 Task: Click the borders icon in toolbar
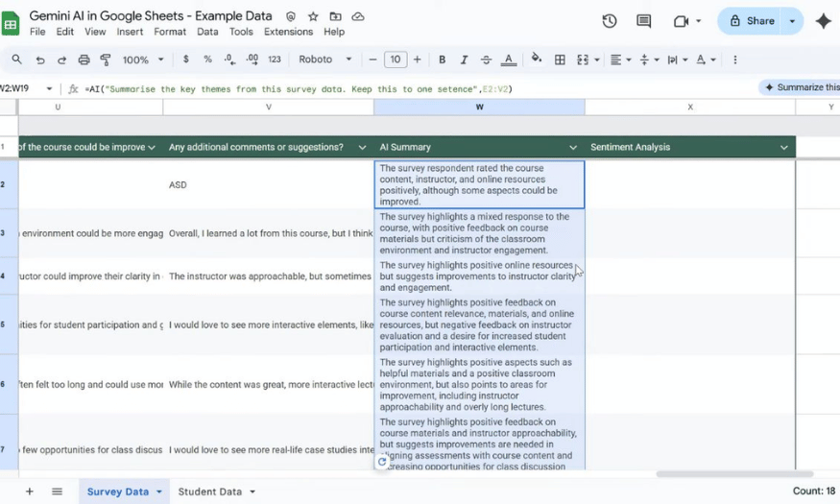(560, 60)
